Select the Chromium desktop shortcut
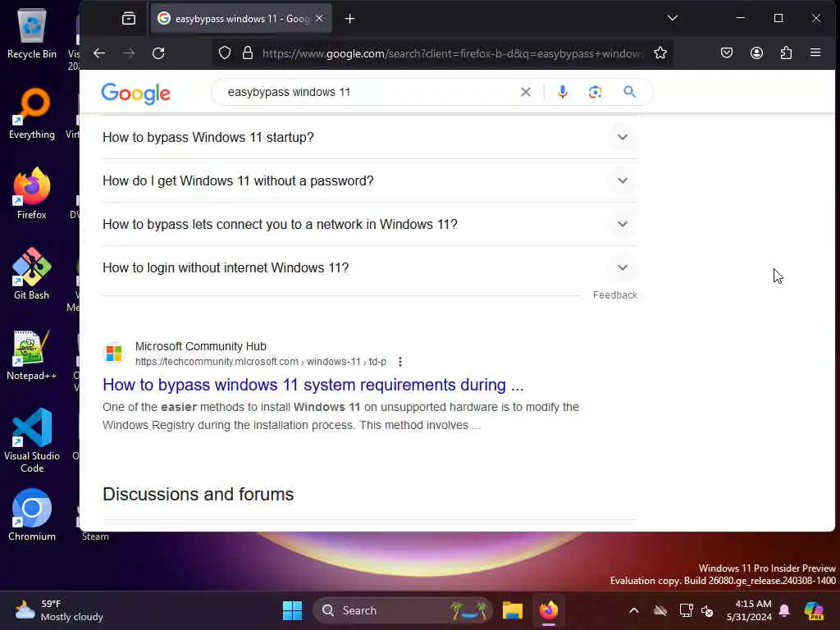Screen dimensions: 840x630 32,515
